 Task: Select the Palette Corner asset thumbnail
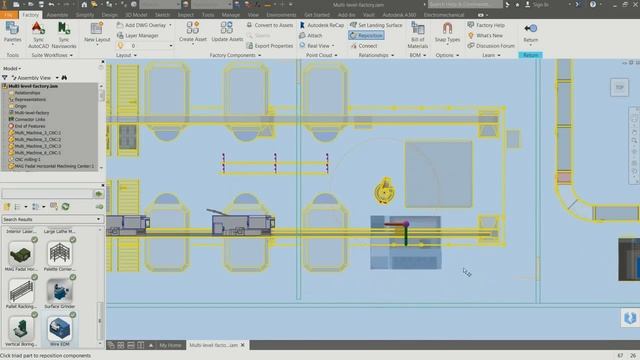[x=59, y=253]
